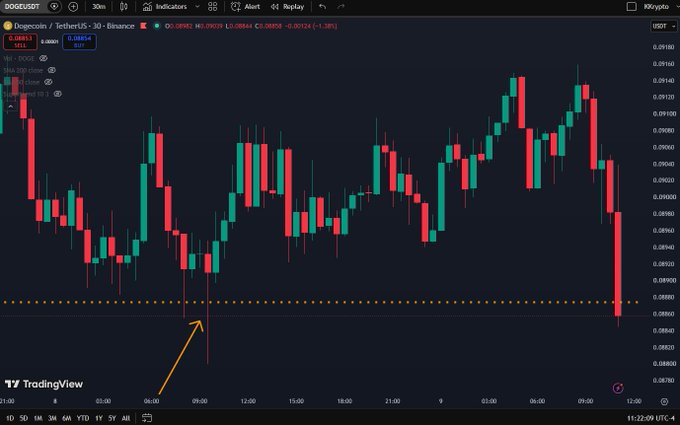The height and width of the screenshot is (425, 680).
Task: Click the 12:00 label at time axis end
Action: [634, 401]
